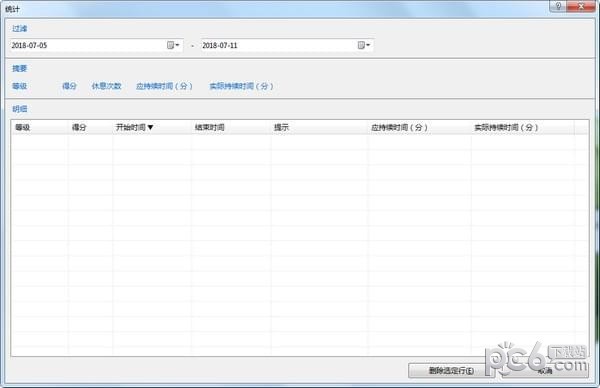Sort by table column 应持续时间（分）
The image size is (600, 388).
point(419,127)
